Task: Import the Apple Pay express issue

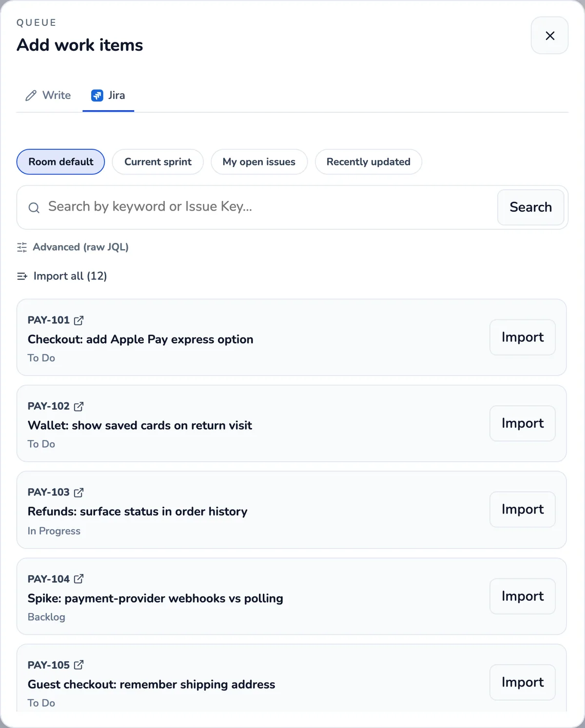Action: pos(523,337)
